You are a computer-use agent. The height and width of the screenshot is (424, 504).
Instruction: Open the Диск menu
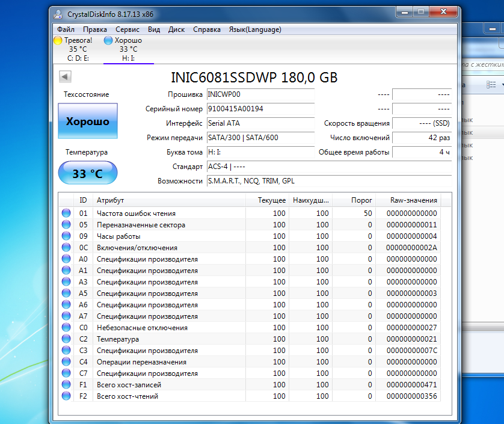tap(176, 29)
